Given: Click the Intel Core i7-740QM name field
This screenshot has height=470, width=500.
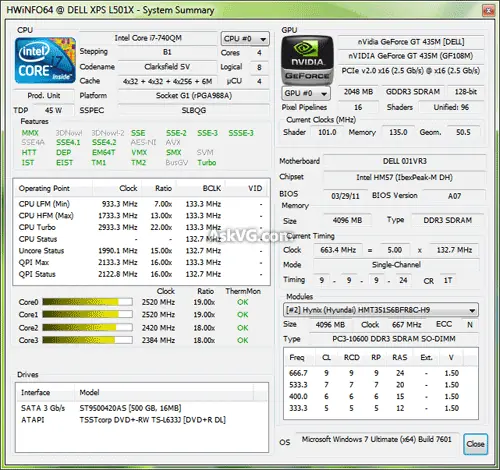Looking at the screenshot, I should pos(148,38).
